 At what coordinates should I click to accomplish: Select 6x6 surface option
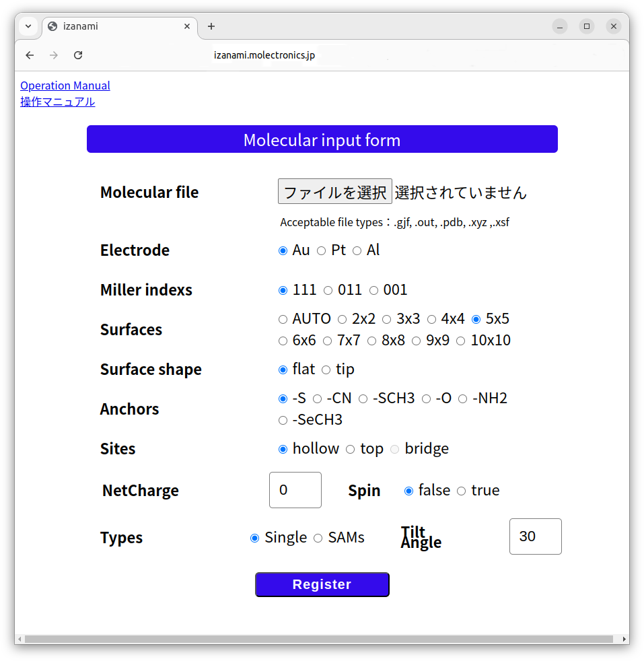[x=283, y=341]
